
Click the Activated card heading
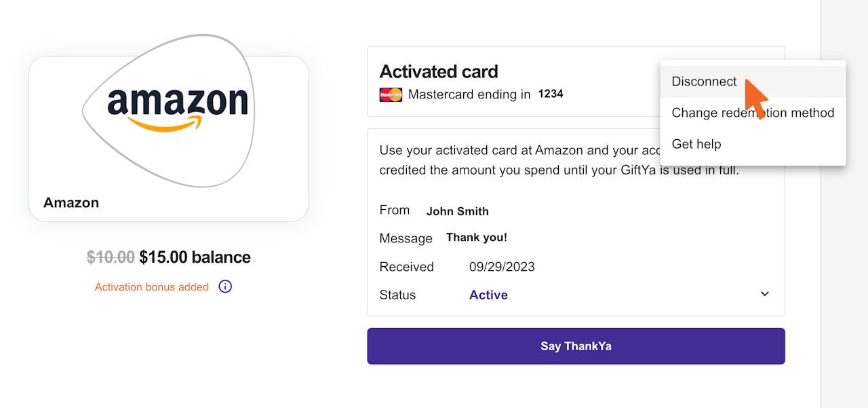[438, 71]
